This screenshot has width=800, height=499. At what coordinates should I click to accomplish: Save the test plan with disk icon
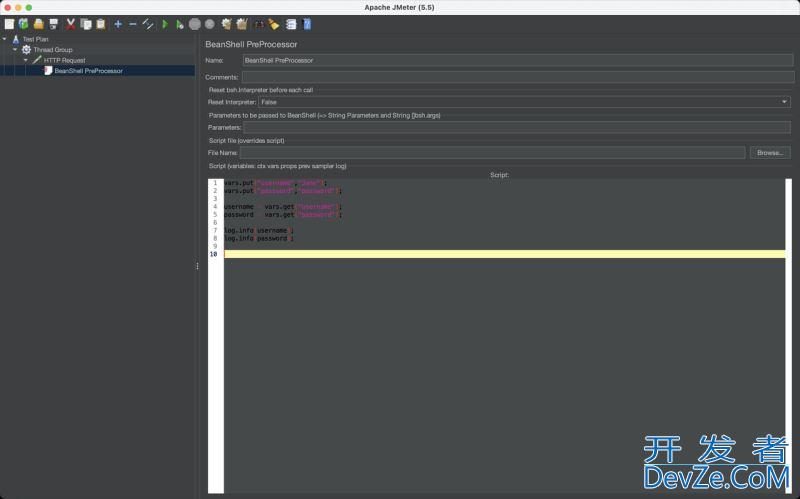tap(53, 24)
